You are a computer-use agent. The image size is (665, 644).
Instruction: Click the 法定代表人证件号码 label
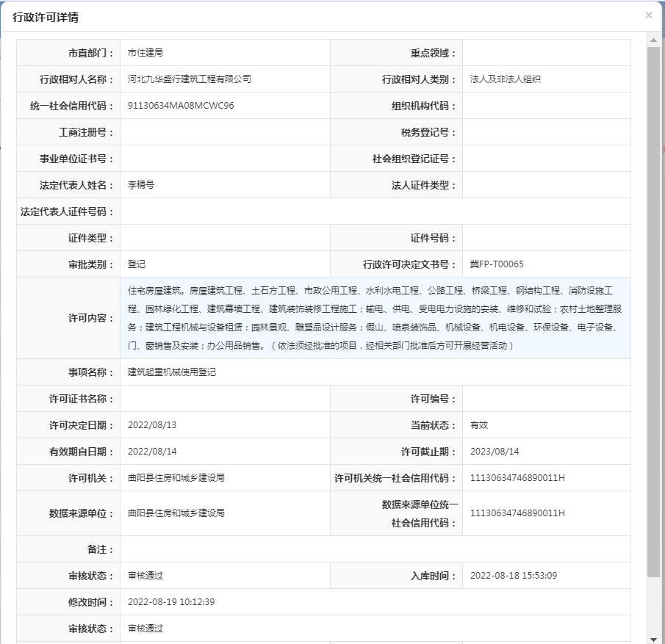[x=67, y=211]
